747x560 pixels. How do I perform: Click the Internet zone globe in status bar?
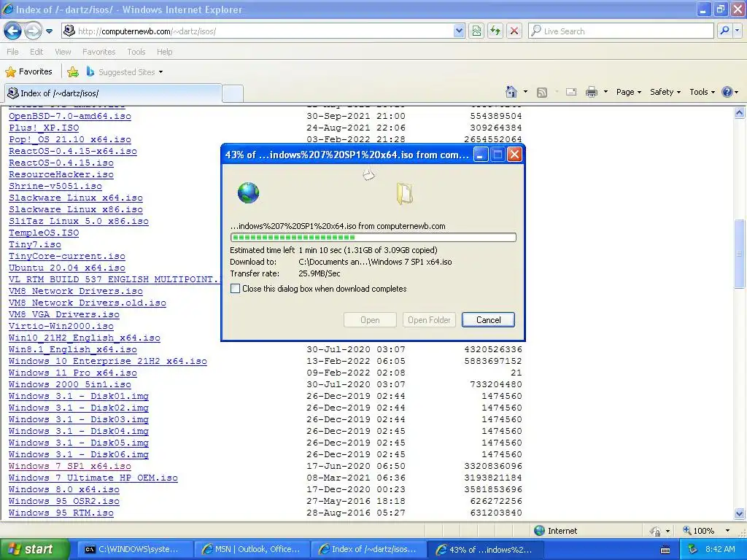(539, 531)
